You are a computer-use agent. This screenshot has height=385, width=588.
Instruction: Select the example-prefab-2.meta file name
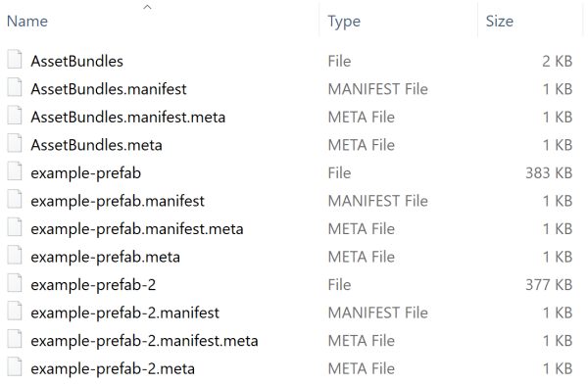113,369
